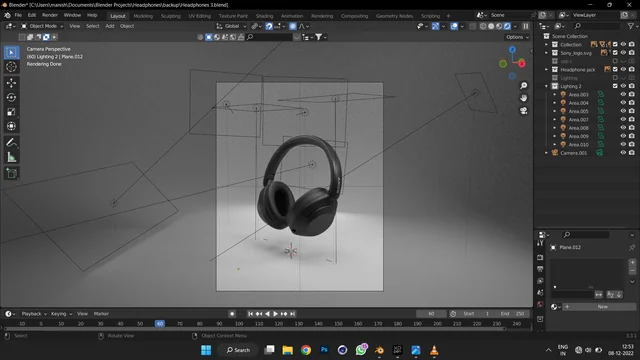Click the End frame field
640x360 pixels.
click(x=513, y=314)
